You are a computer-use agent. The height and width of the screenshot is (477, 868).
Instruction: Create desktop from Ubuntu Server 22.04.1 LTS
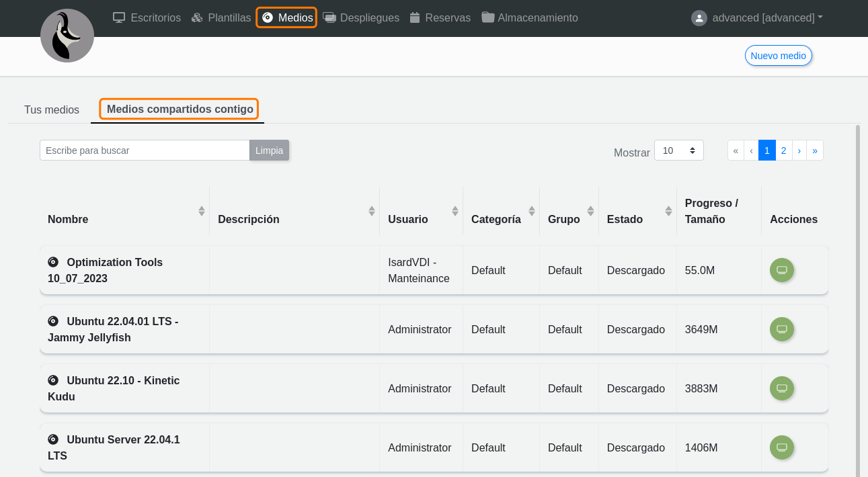[x=781, y=447]
